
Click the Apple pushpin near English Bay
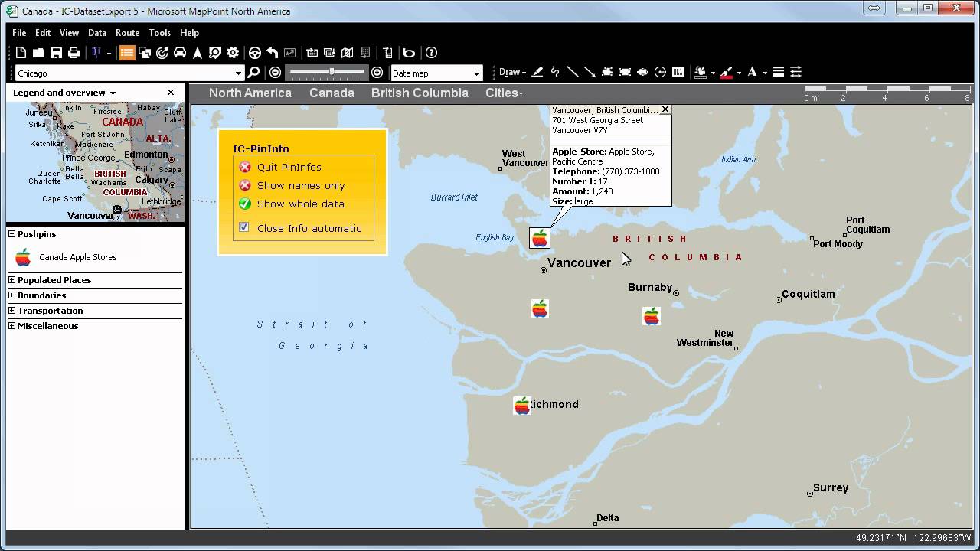540,238
